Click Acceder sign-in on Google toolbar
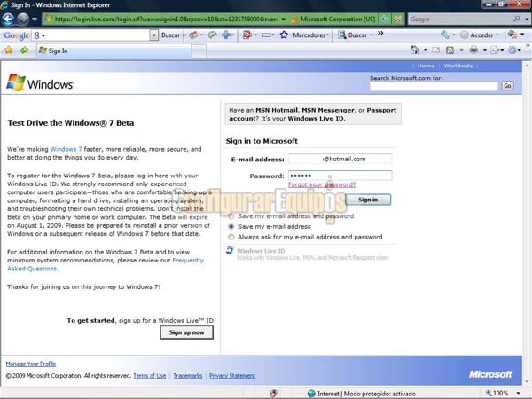The width and height of the screenshot is (532, 399). pyautogui.click(x=479, y=35)
